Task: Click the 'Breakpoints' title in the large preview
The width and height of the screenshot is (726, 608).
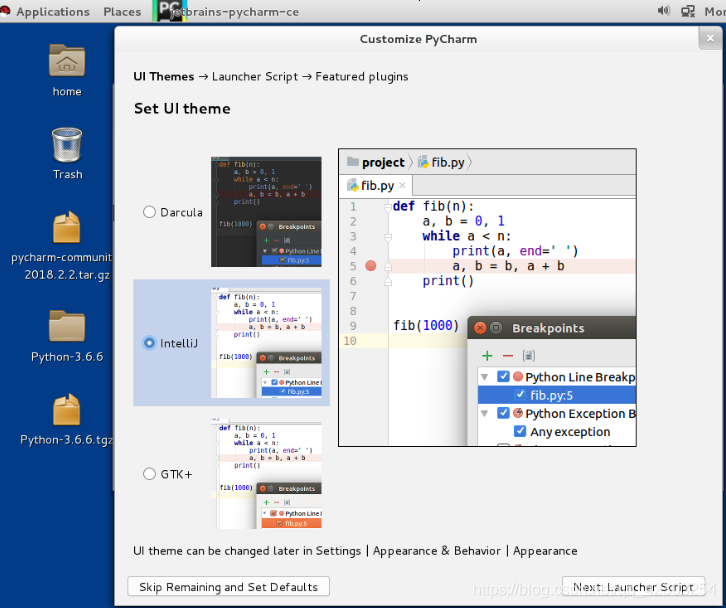Action: pyautogui.click(x=548, y=328)
